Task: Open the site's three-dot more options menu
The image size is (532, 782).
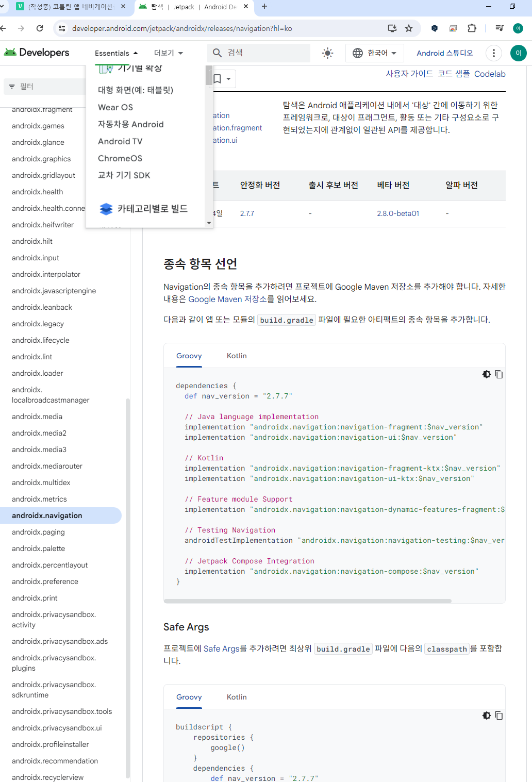Action: tap(494, 53)
